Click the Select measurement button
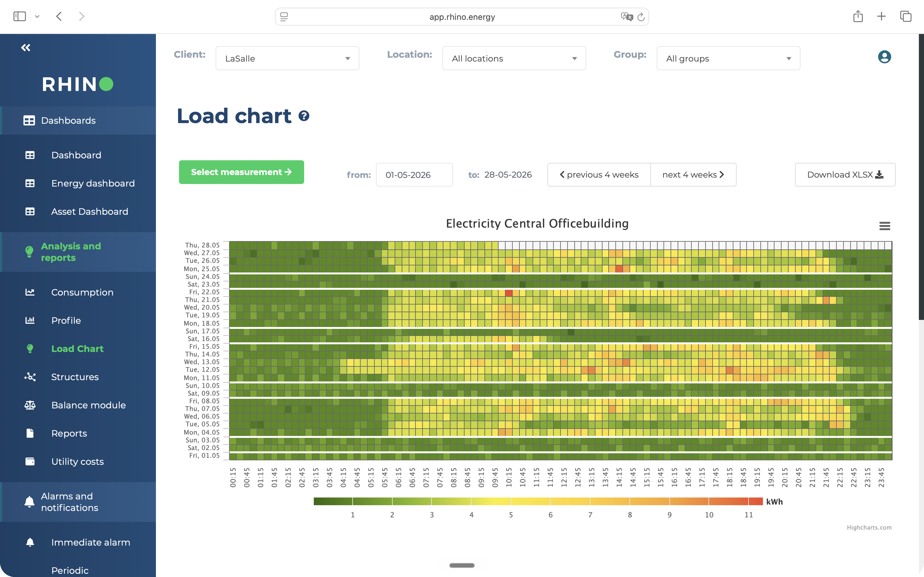The width and height of the screenshot is (924, 577). click(241, 172)
